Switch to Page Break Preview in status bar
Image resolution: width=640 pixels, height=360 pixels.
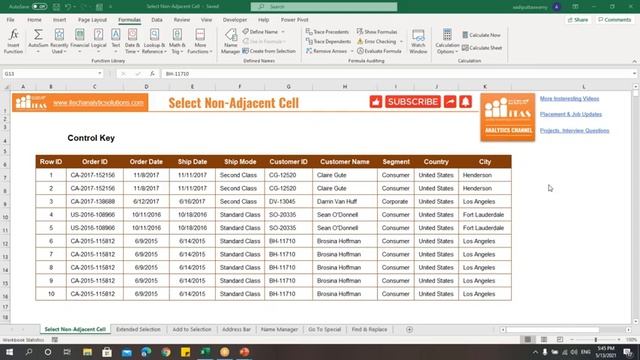(x=560, y=340)
